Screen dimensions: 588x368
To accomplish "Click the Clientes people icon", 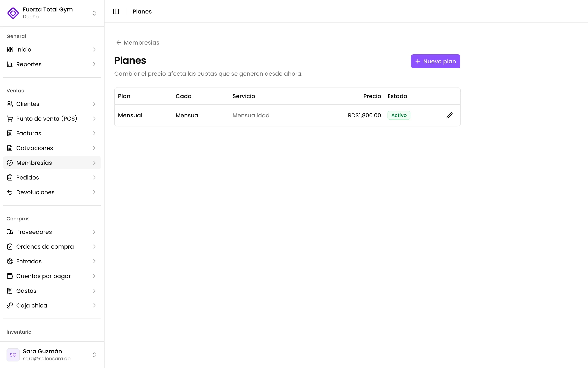I will [10, 104].
